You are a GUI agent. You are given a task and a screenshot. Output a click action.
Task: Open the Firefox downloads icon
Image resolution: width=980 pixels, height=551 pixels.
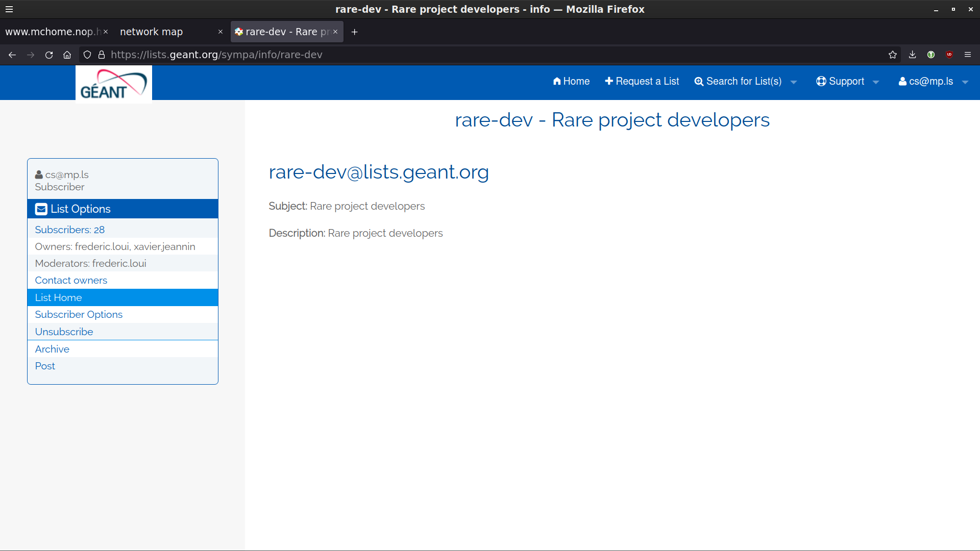click(912, 55)
